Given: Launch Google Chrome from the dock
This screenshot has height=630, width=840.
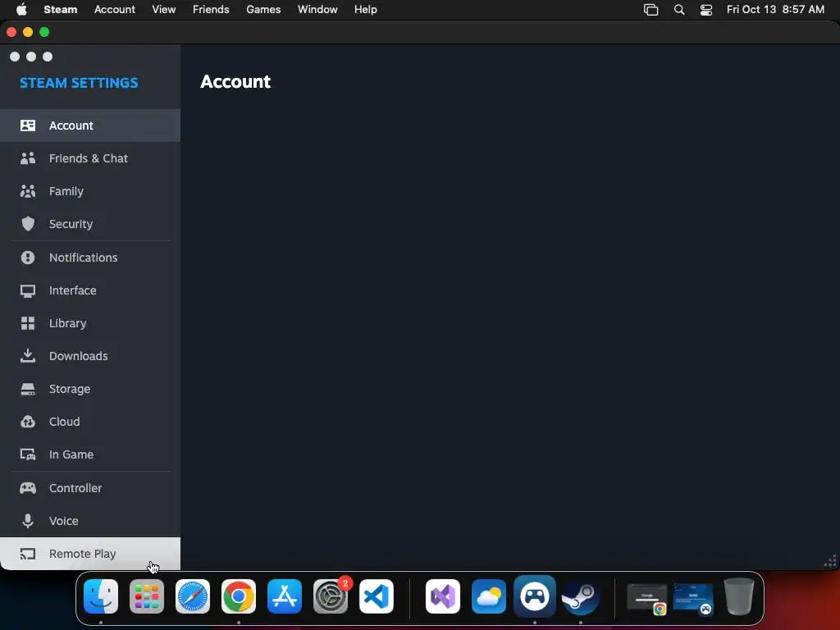Looking at the screenshot, I should click(x=239, y=596).
